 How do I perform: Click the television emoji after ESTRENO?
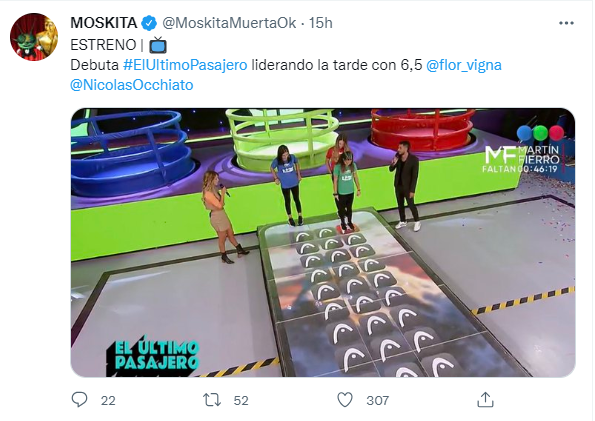[158, 45]
